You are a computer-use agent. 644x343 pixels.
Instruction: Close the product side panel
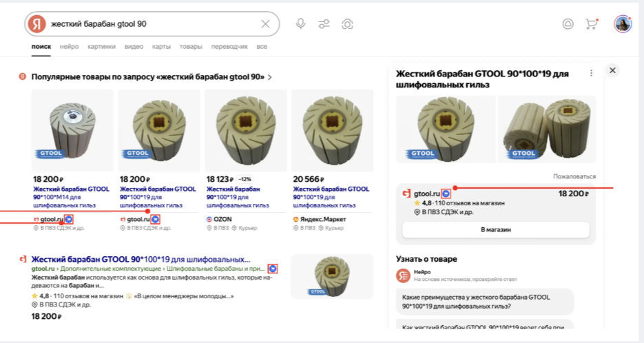tap(612, 70)
